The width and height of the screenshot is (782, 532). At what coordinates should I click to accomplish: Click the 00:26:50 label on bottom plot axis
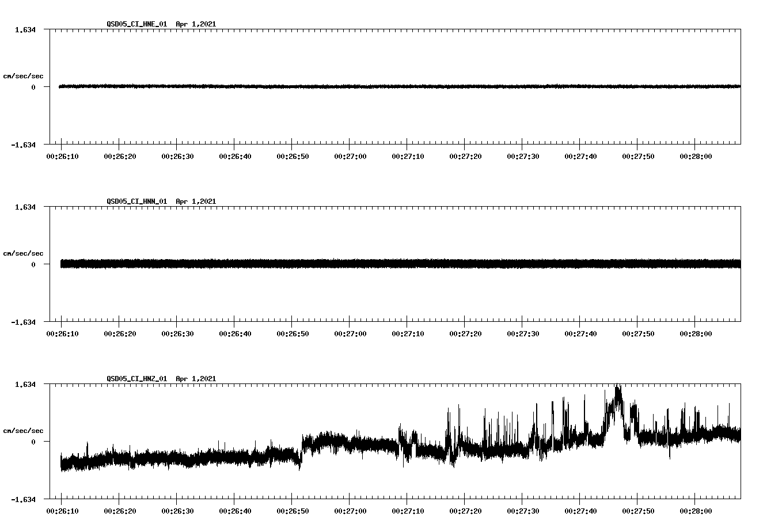(x=293, y=510)
